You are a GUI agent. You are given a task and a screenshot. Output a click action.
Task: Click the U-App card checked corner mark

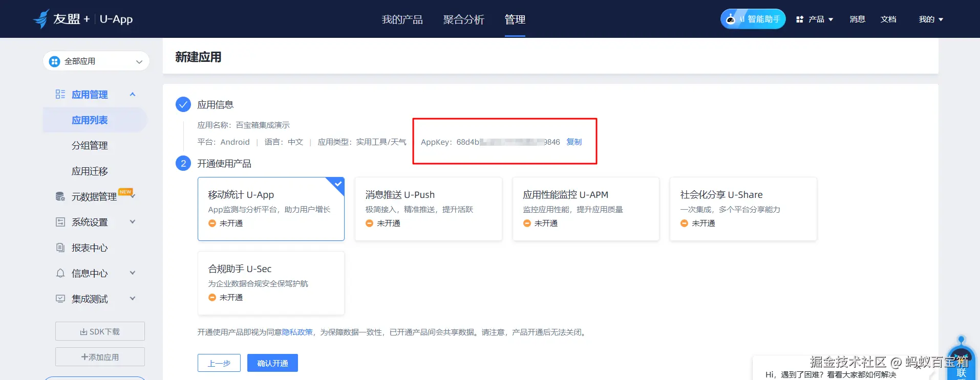pyautogui.click(x=338, y=184)
